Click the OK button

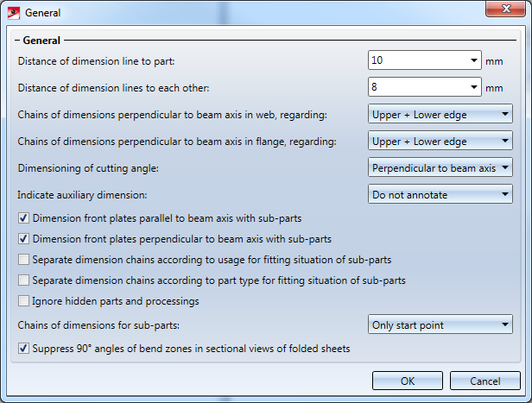408,381
